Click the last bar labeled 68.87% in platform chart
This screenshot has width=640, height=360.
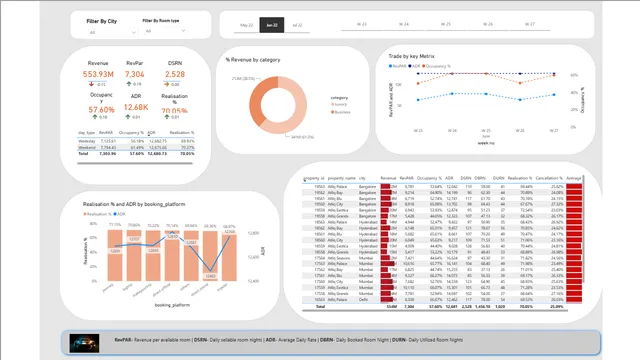pyautogui.click(x=229, y=256)
